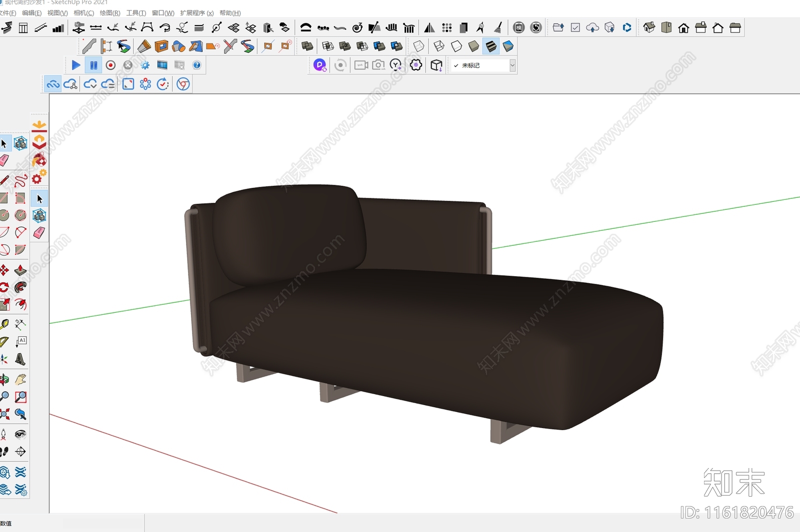Open the 窗口(W) menu
This screenshot has width=800, height=532.
point(163,13)
